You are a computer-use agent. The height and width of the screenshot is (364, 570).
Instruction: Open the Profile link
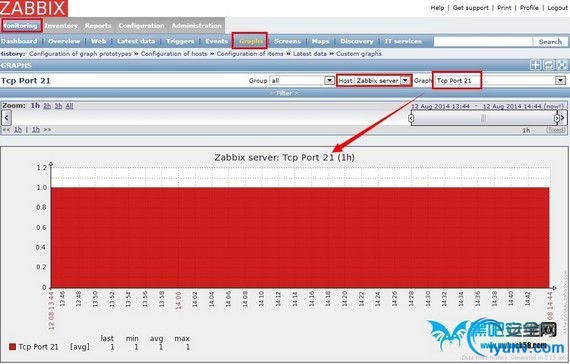[529, 8]
